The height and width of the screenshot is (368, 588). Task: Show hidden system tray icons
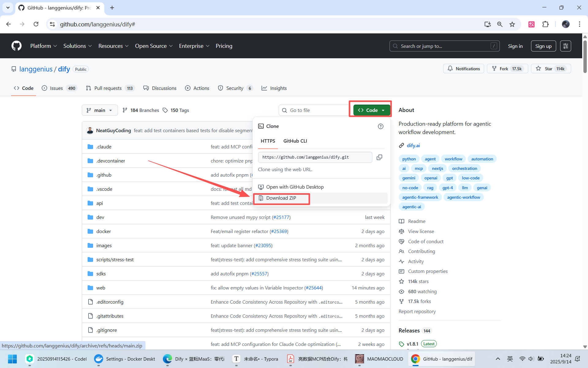tap(498, 359)
